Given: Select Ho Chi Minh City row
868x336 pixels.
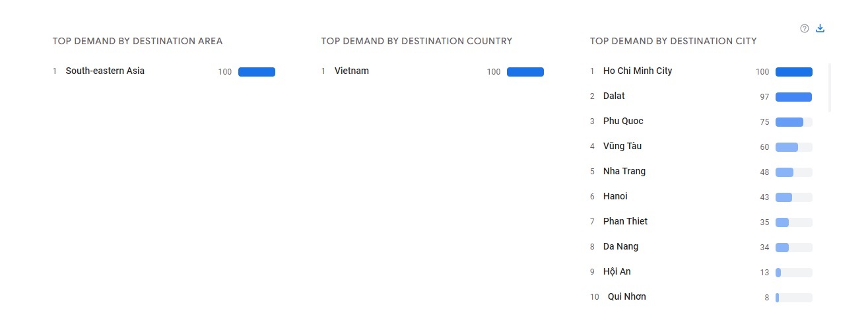Looking at the screenshot, I should tap(637, 71).
